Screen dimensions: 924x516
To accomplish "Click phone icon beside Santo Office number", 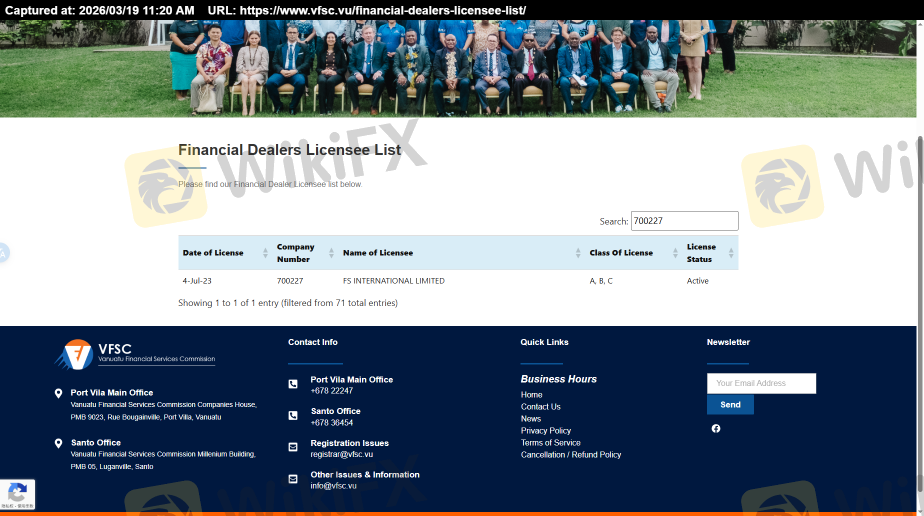I will (293, 416).
